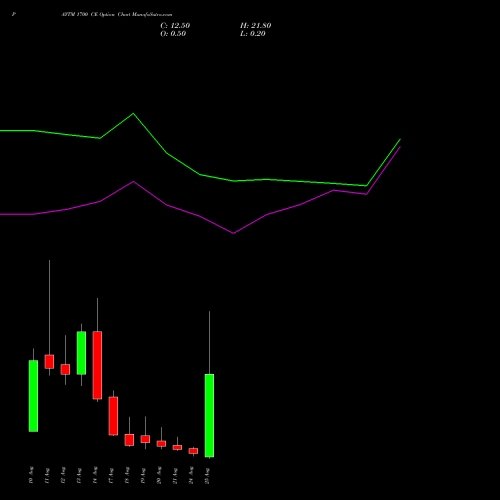The image size is (500, 500).
Task: Click the 24 Aug date label
Action: pyautogui.click(x=191, y=475)
